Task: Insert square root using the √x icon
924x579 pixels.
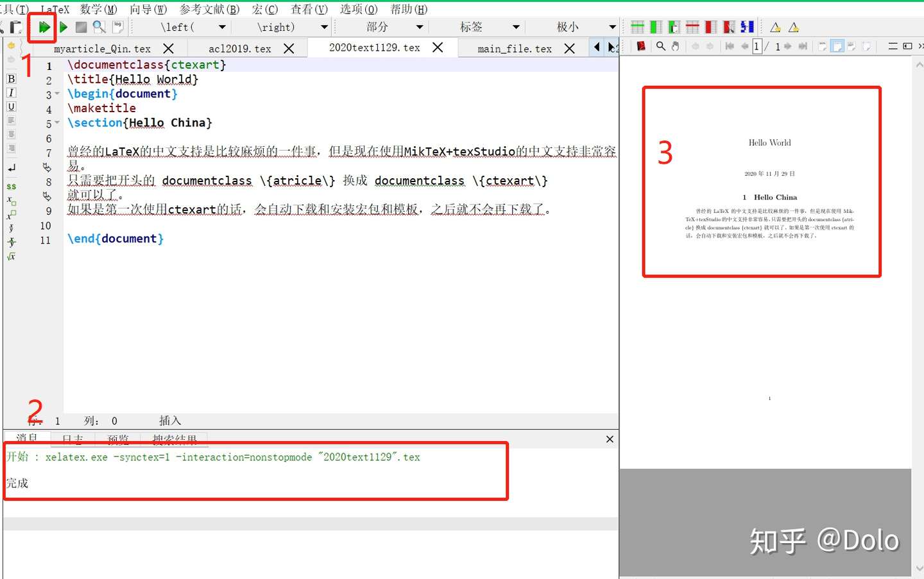Action: pos(11,256)
